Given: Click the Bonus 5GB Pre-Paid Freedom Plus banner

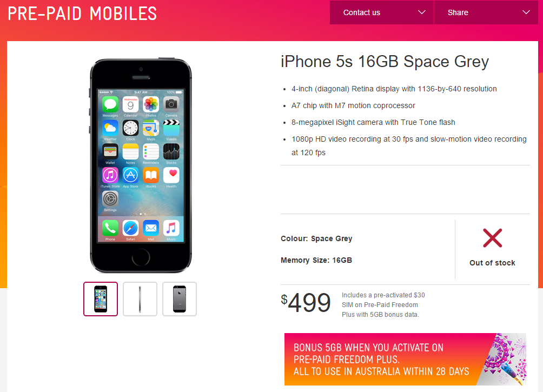Looking at the screenshot, I should point(405,359).
